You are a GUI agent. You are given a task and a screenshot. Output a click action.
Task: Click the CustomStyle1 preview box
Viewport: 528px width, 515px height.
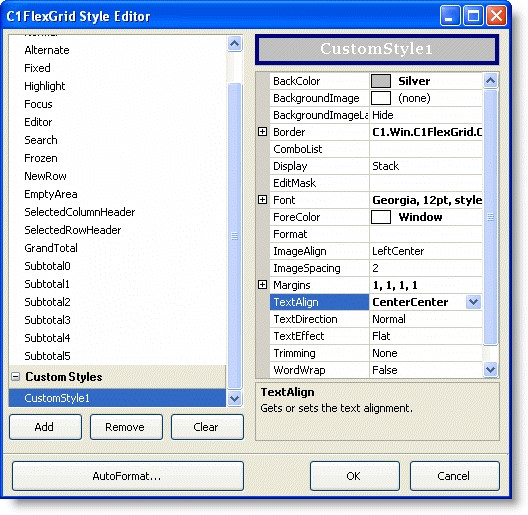click(x=376, y=49)
